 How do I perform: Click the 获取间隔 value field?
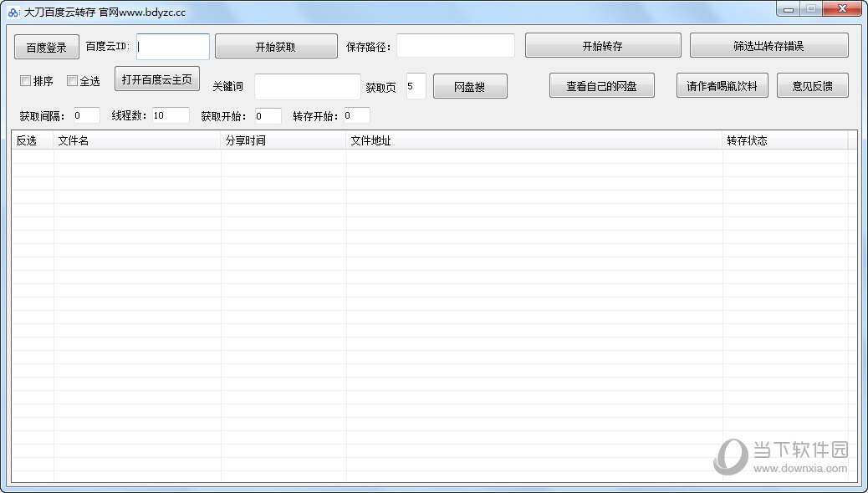pyautogui.click(x=86, y=115)
